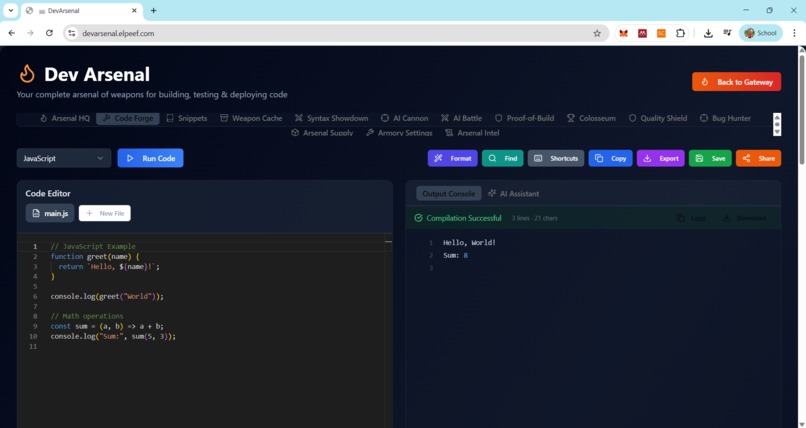Go back with the browser back arrow

pos(12,33)
